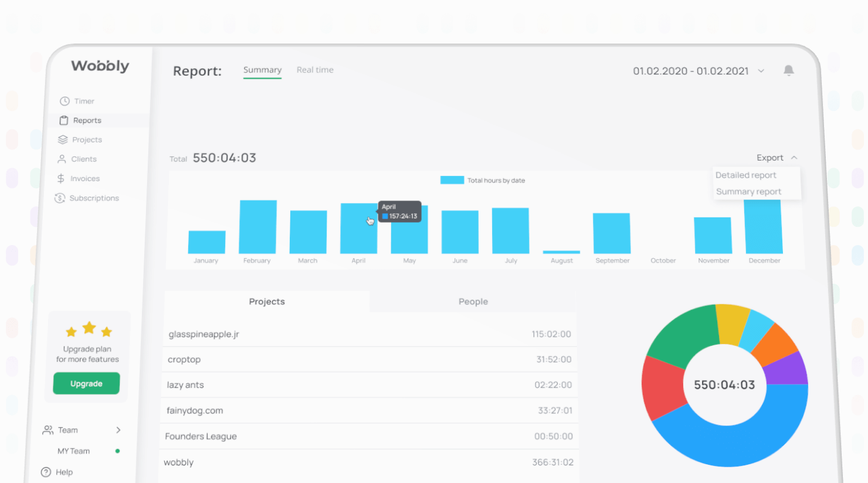868x483 pixels.
Task: Switch to the Real time tab
Action: [x=315, y=70]
